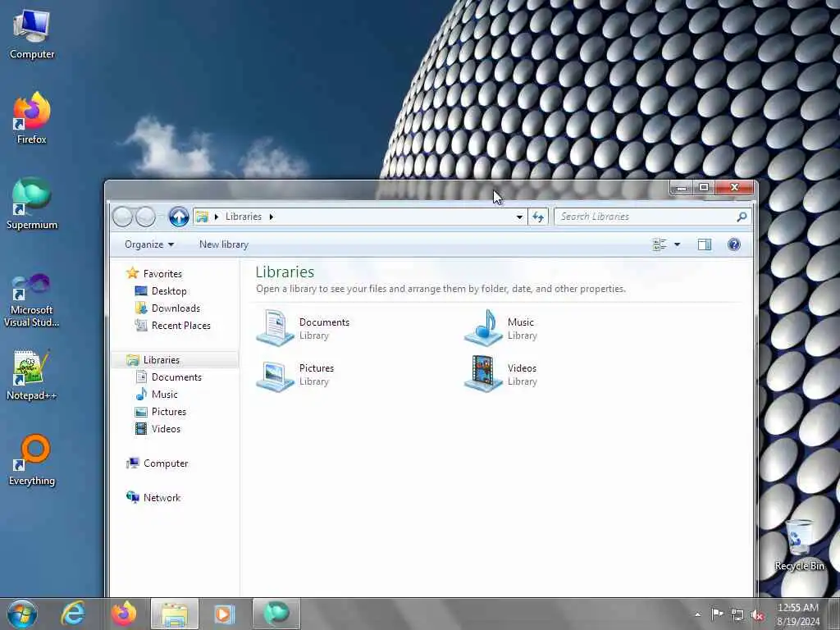
Task: Open network status tray icon
Action: point(737,615)
